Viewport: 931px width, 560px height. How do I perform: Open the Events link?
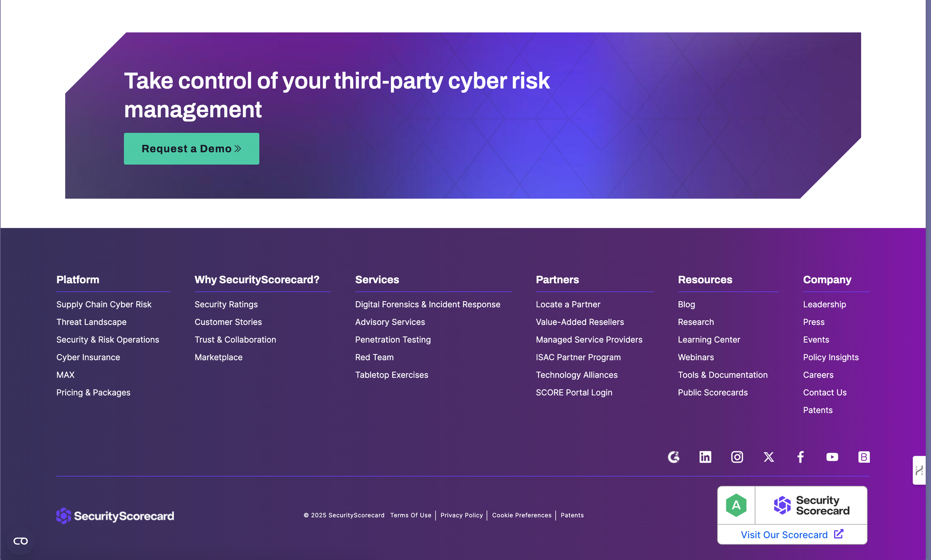click(816, 340)
